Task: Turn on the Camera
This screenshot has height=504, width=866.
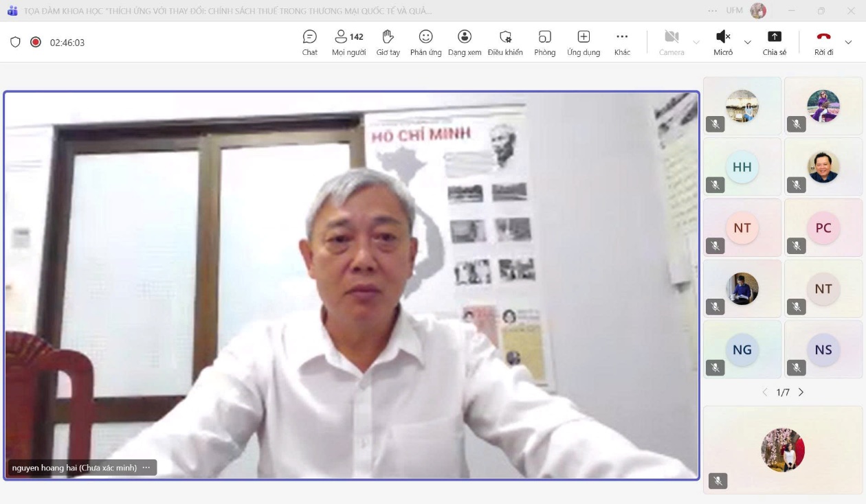Action: coord(671,43)
